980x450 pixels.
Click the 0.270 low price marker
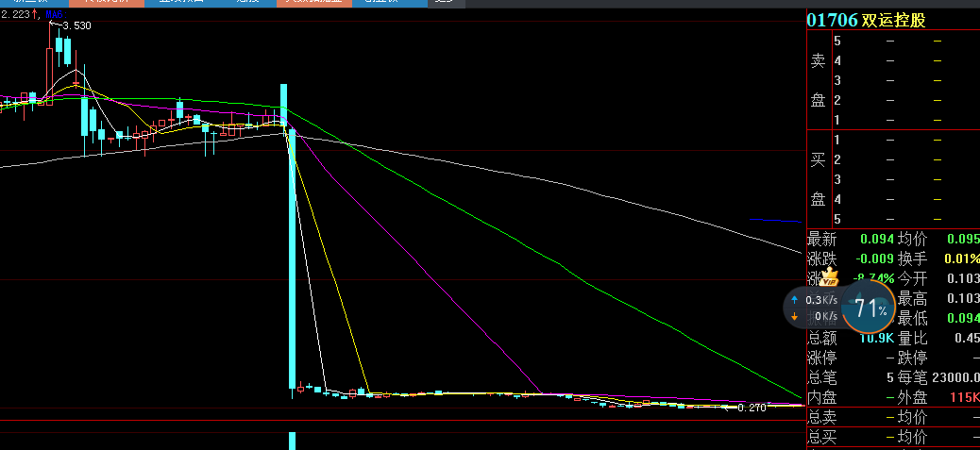751,408
